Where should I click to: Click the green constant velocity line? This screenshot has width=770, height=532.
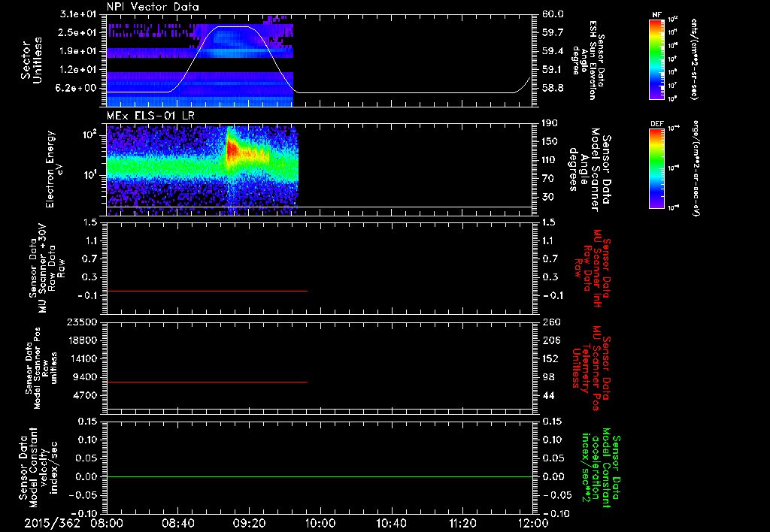tap(320, 476)
